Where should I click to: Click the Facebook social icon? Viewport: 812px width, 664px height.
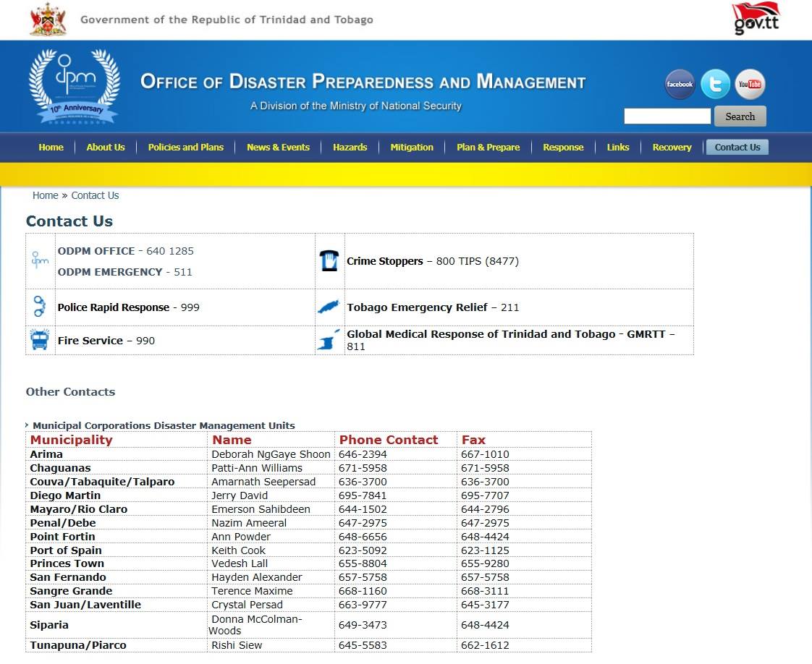pos(680,85)
